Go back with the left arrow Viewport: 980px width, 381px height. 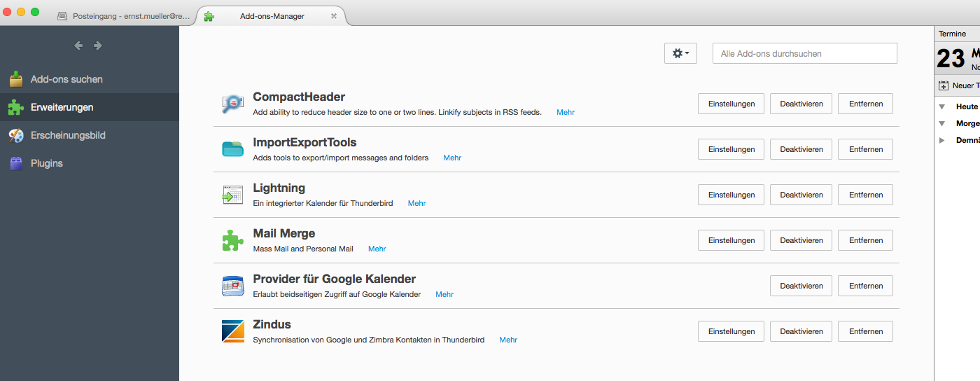[x=78, y=46]
